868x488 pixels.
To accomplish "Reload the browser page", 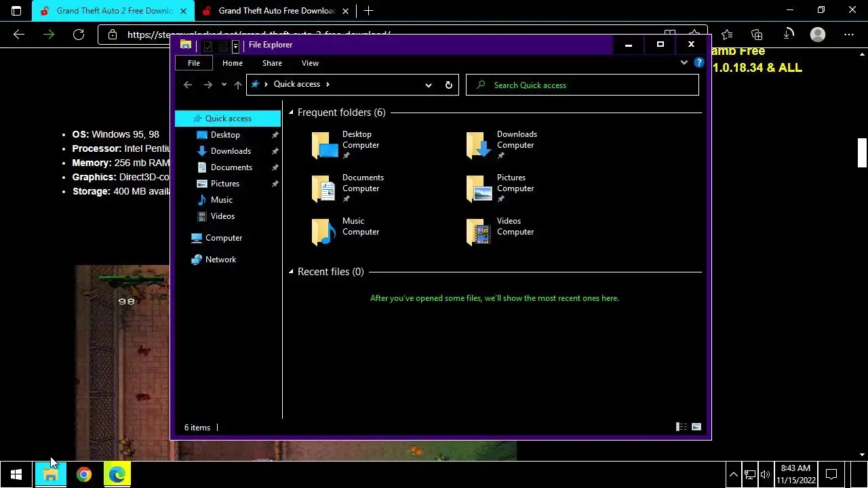I will coord(79,35).
